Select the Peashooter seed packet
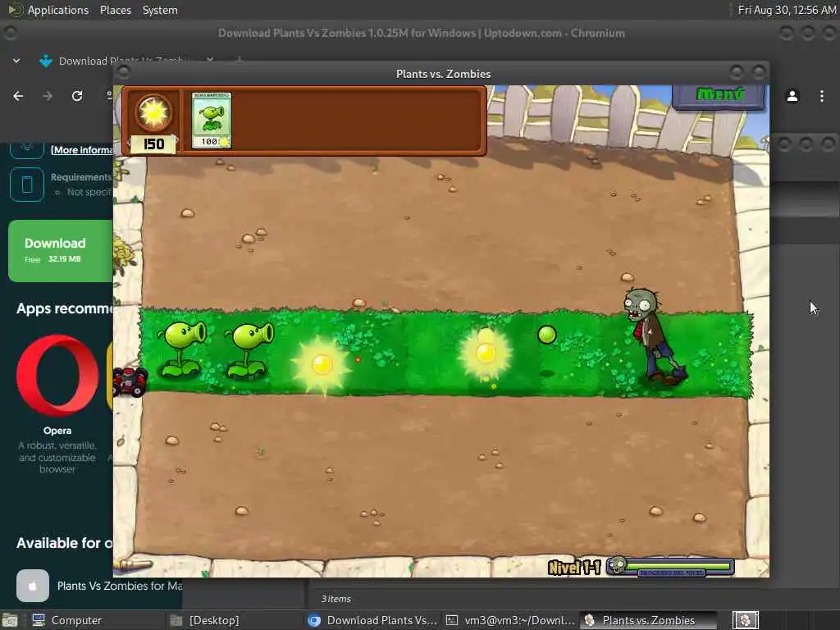 coord(211,120)
